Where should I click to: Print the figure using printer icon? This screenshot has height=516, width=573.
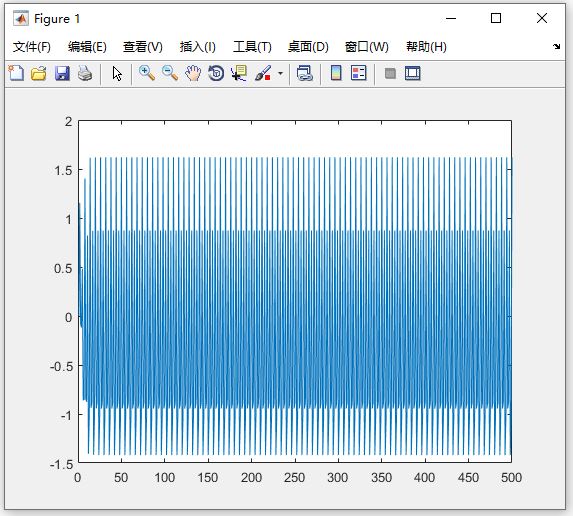click(85, 73)
